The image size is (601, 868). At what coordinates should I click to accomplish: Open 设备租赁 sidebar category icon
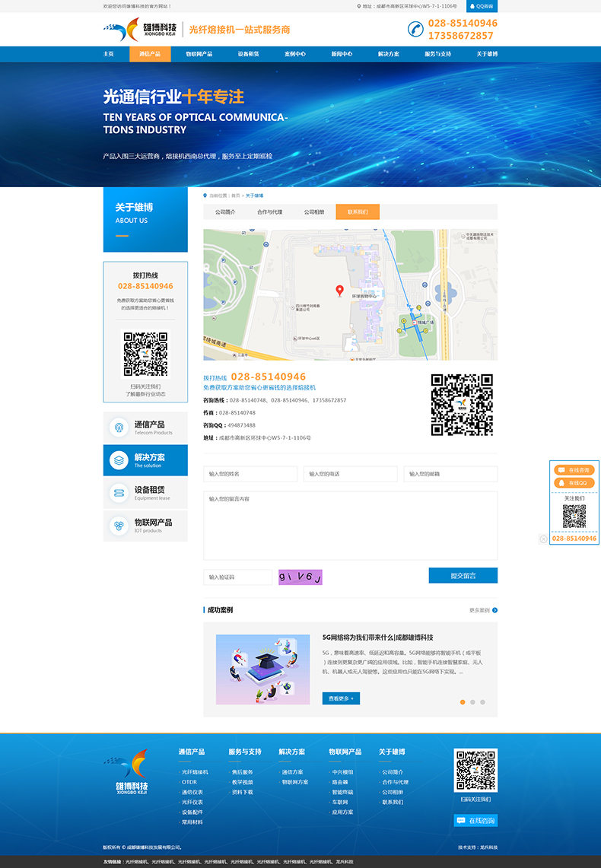click(119, 493)
